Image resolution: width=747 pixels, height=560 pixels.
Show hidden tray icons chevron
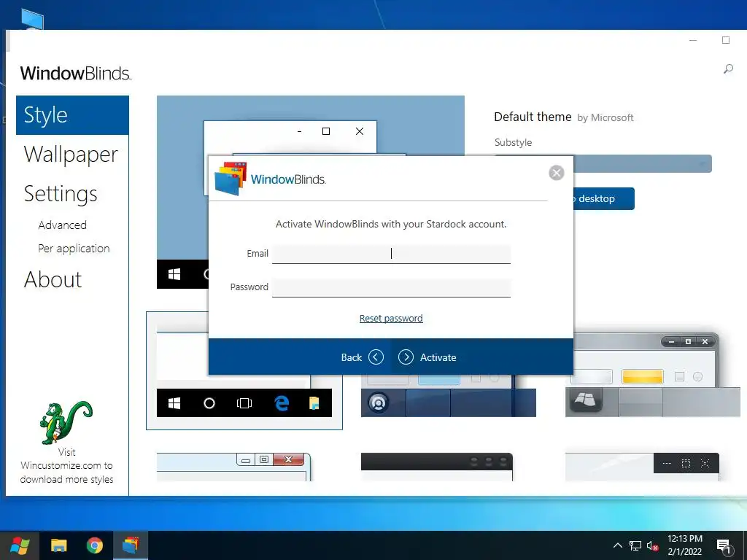[x=617, y=545]
